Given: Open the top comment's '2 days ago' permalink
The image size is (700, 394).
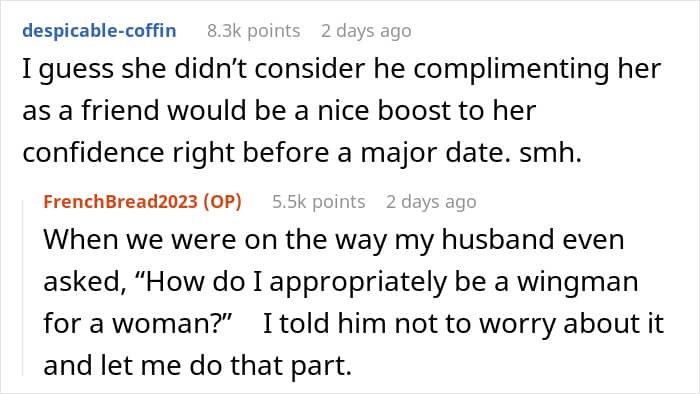Looking at the screenshot, I should pos(366,31).
